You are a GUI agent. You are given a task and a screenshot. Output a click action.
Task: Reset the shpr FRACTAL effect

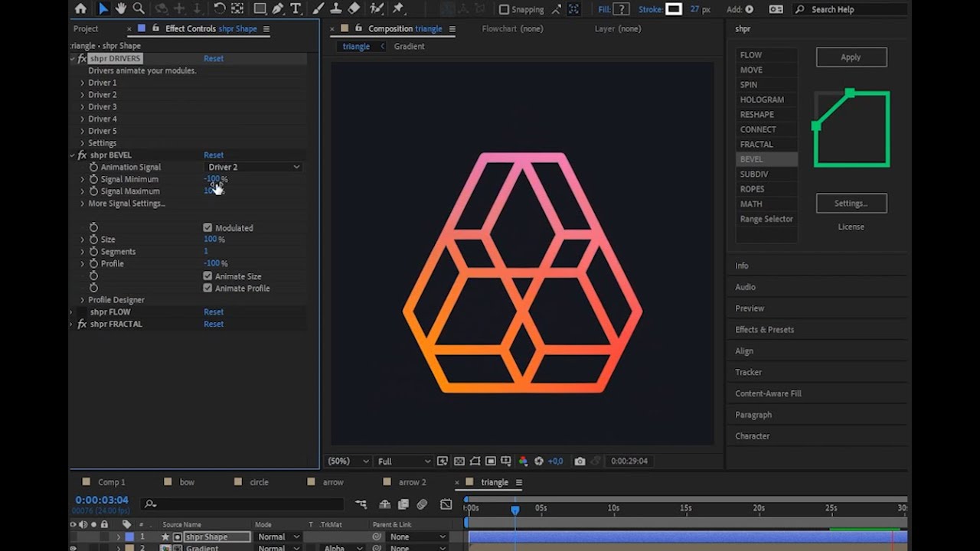pos(214,324)
